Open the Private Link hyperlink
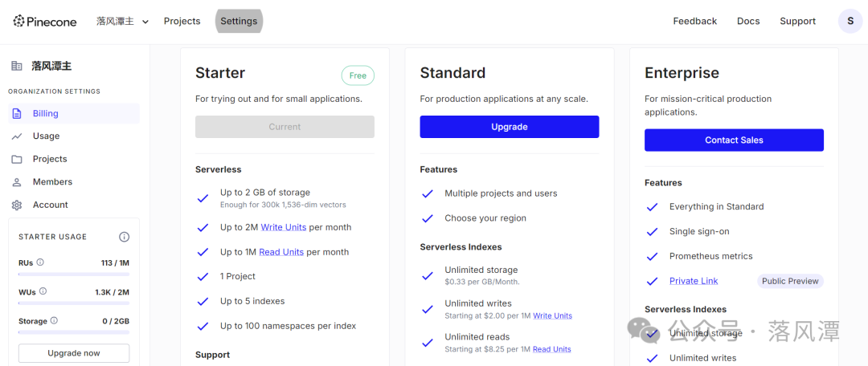Viewport: 868px width, 366px height. coord(694,281)
